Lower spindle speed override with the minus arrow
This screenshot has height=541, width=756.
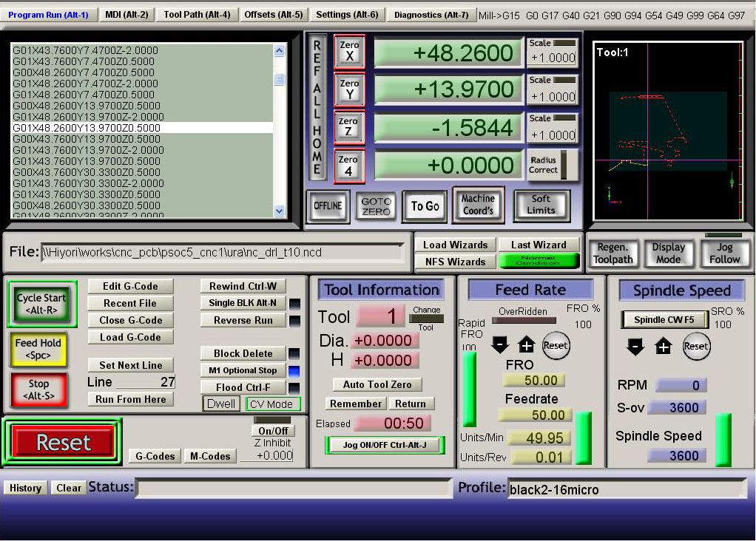(635, 347)
